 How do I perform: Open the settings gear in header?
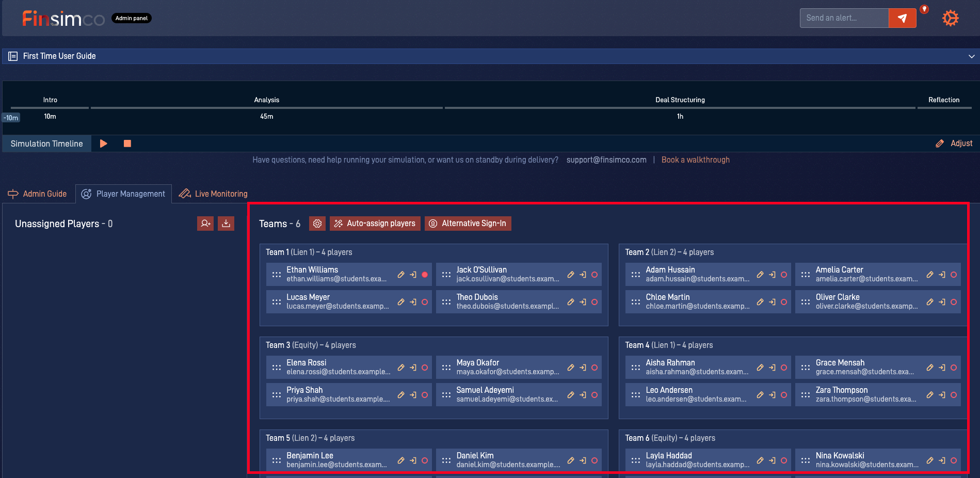(x=950, y=18)
